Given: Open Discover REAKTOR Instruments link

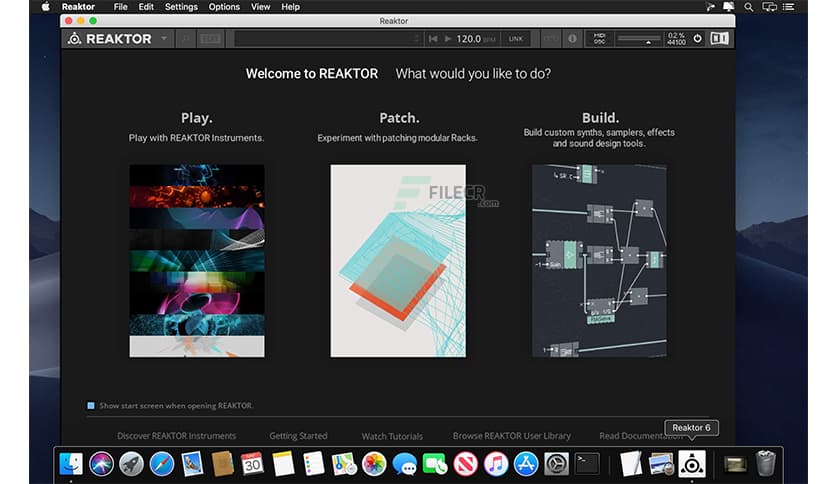Looking at the screenshot, I should (176, 435).
